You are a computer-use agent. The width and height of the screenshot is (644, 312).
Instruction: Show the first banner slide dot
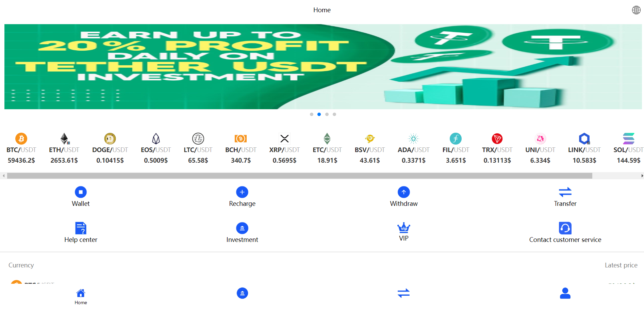click(x=312, y=114)
